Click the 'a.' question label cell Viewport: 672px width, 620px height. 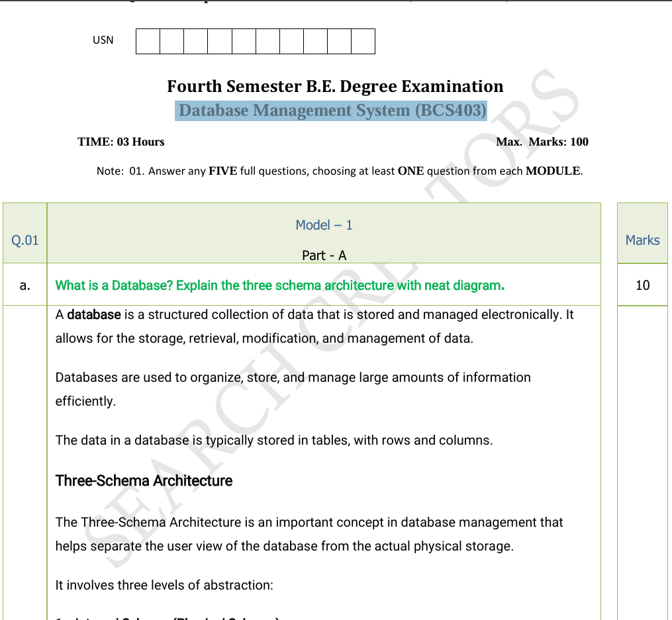pyautogui.click(x=25, y=285)
